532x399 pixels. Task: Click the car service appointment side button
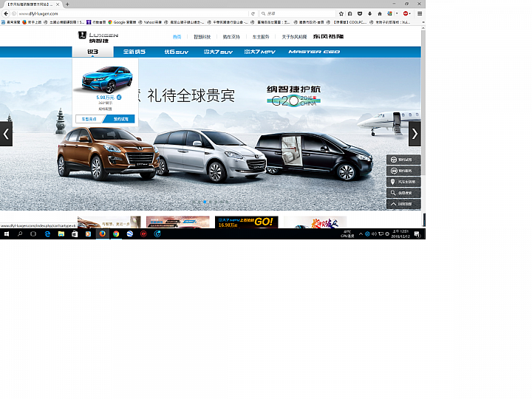pos(403,171)
